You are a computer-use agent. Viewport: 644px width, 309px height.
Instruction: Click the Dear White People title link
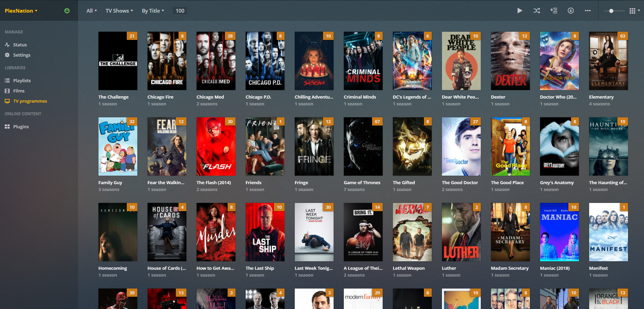click(460, 97)
